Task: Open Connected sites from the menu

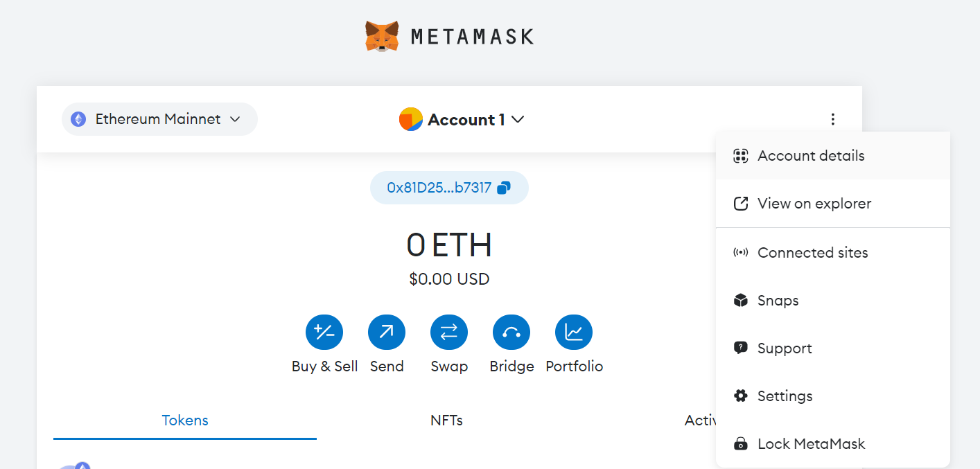Action: 812,253
